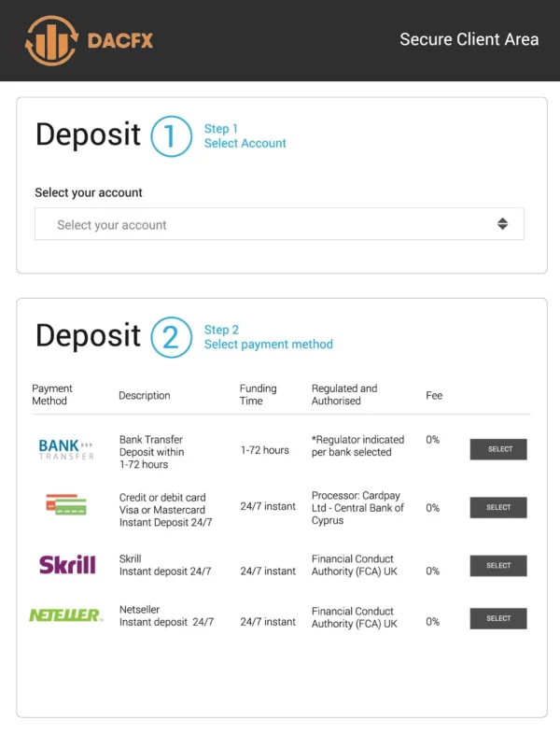The height and width of the screenshot is (748, 560).
Task: Click Step 1 Select Account link
Action: click(245, 136)
